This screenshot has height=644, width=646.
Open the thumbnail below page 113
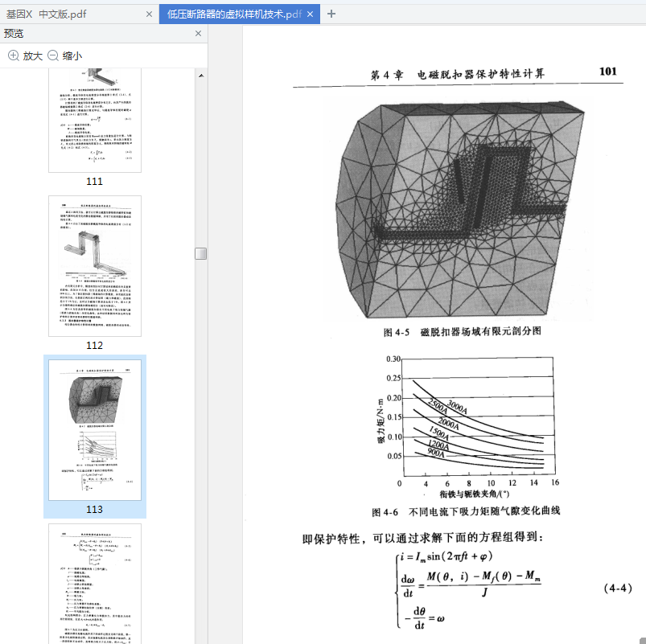click(95, 584)
